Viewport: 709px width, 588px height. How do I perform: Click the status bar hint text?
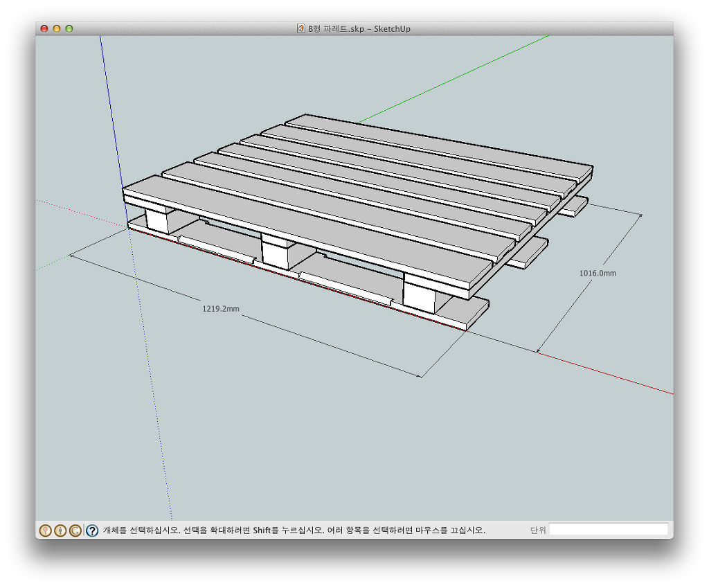[x=294, y=531]
